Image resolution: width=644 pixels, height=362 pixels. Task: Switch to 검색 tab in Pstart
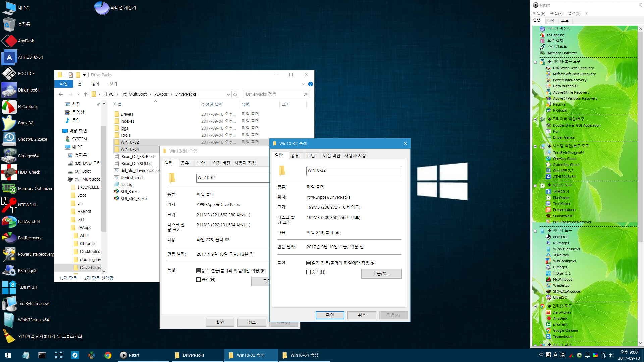tap(551, 20)
